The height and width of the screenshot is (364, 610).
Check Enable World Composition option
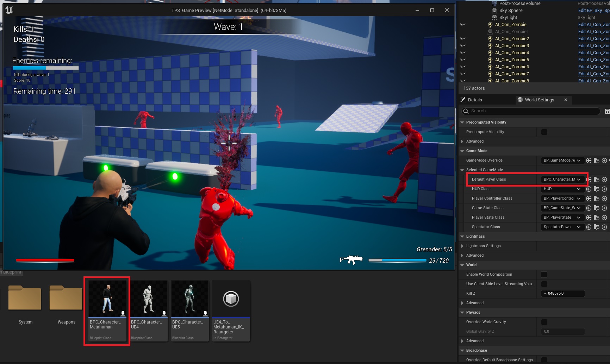(x=544, y=275)
